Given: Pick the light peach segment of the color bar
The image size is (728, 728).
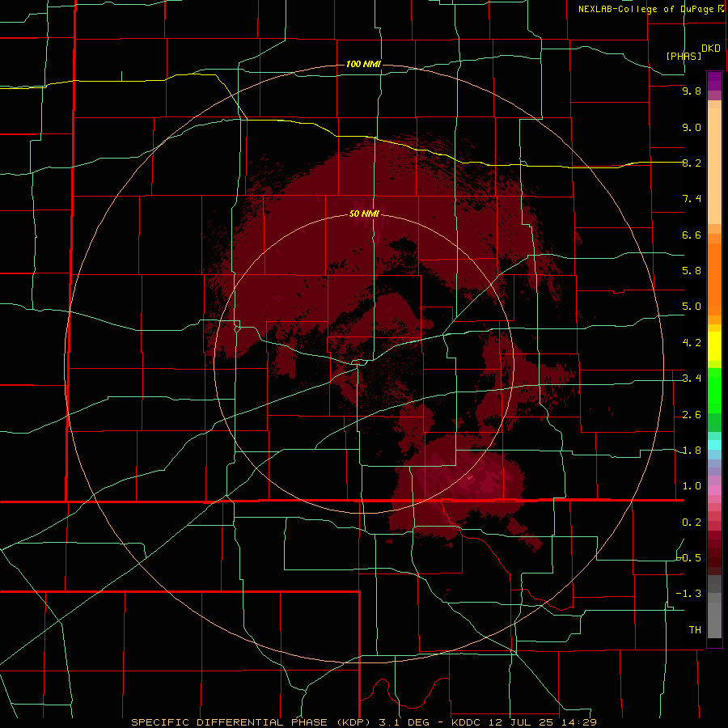Looking at the screenshot, I should (714, 166).
